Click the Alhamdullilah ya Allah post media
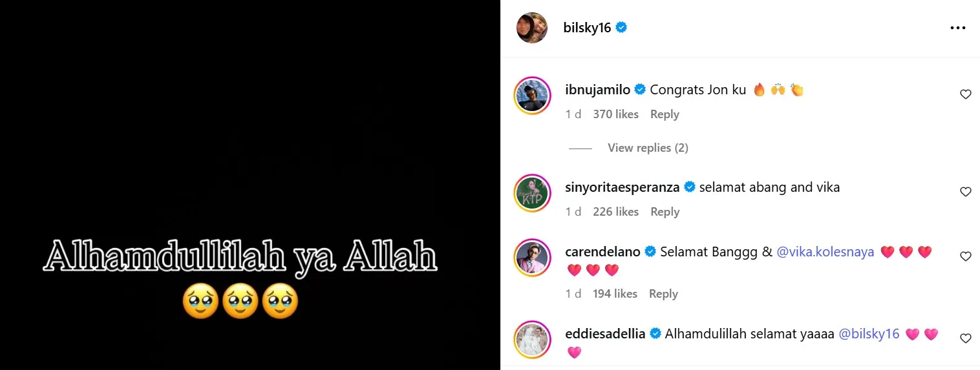 click(x=250, y=185)
